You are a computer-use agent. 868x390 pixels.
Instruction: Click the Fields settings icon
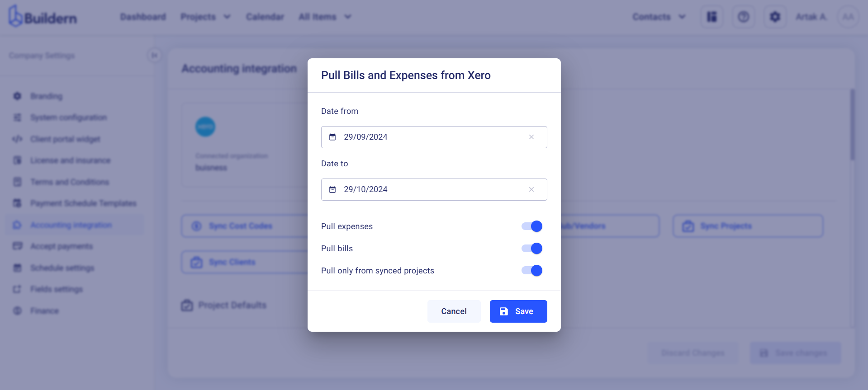(x=17, y=289)
